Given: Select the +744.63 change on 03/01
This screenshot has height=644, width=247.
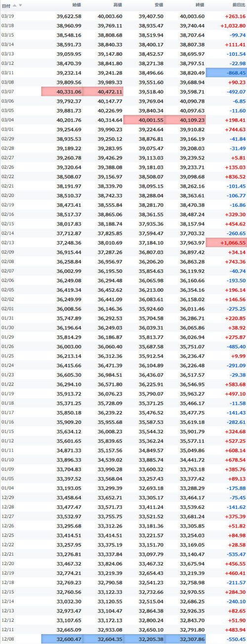Looking at the screenshot, I should [x=235, y=130].
